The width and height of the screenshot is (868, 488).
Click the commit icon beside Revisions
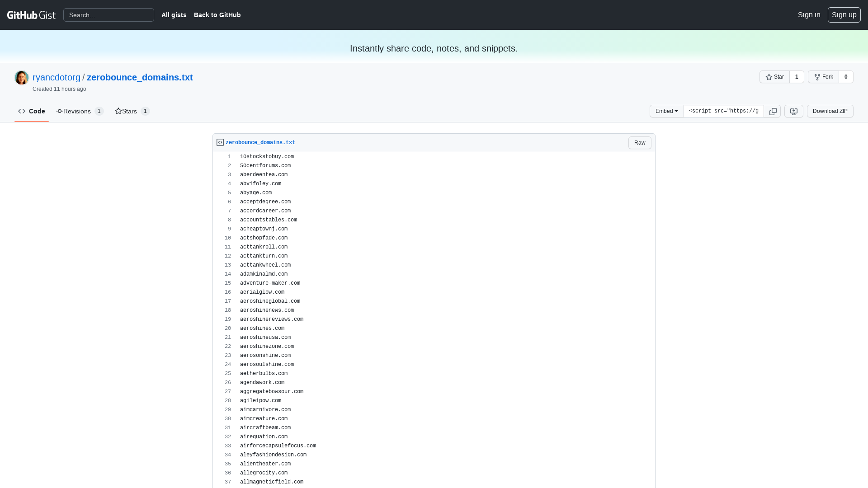59,111
